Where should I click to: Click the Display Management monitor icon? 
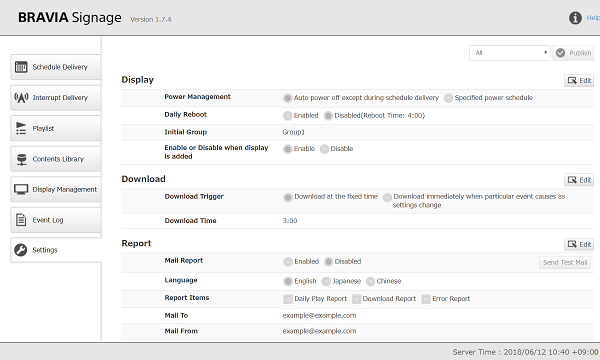21,189
